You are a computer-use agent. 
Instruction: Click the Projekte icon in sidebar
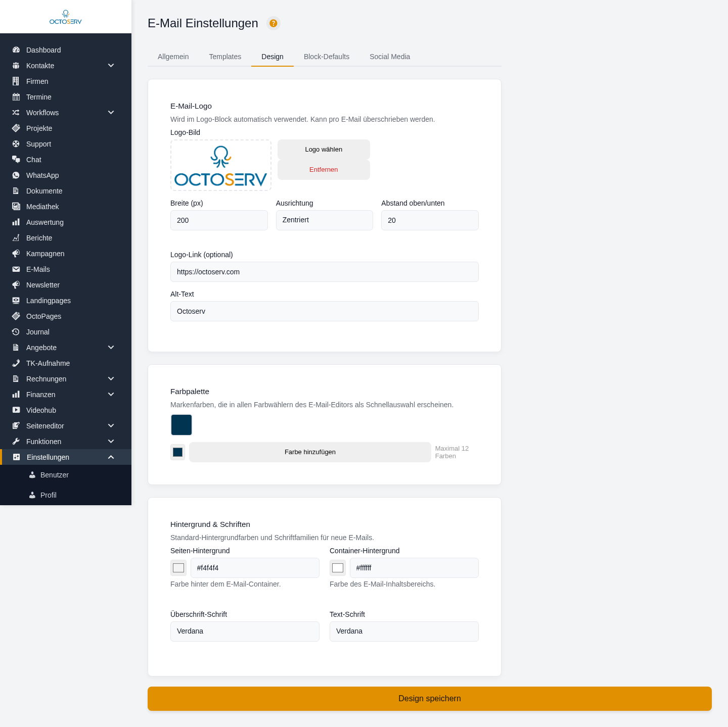tap(16, 128)
